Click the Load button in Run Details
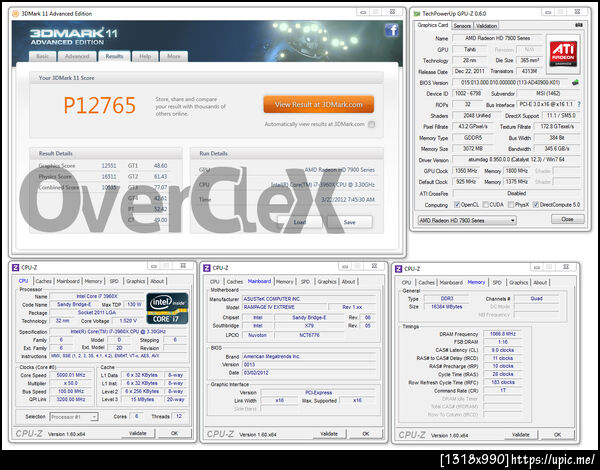Viewport: 600px width, 470px height. (x=300, y=222)
